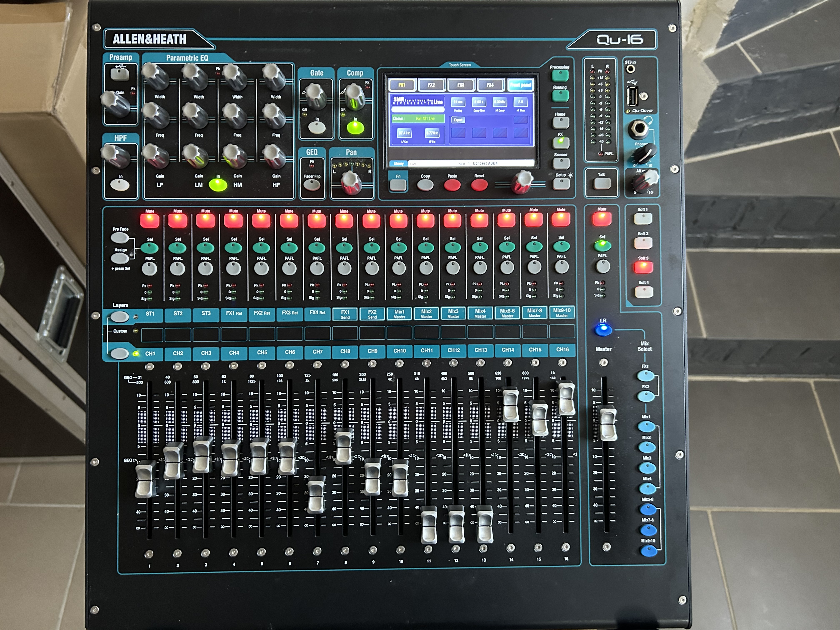Toggle the Parametric EQ In button
Image resolution: width=840 pixels, height=630 pixels.
tap(218, 185)
